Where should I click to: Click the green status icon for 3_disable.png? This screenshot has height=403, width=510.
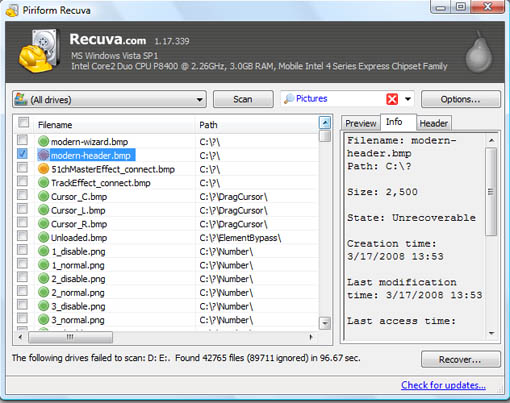(x=43, y=306)
